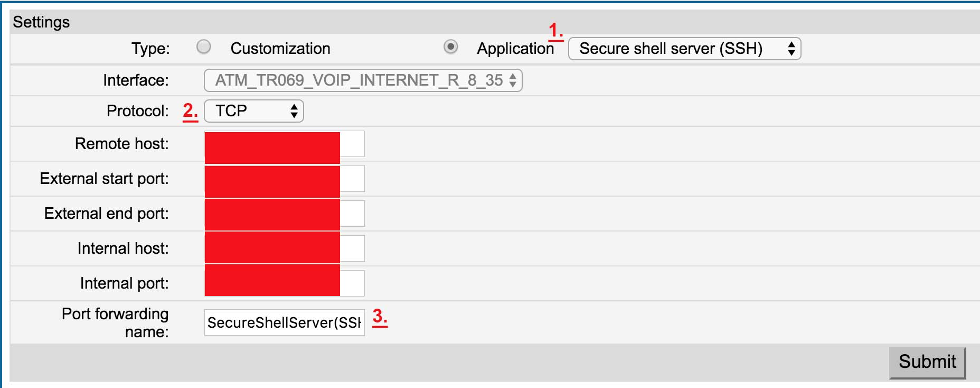Viewport: 980px width, 388px height.
Task: Click the Settings section header
Action: click(x=41, y=22)
